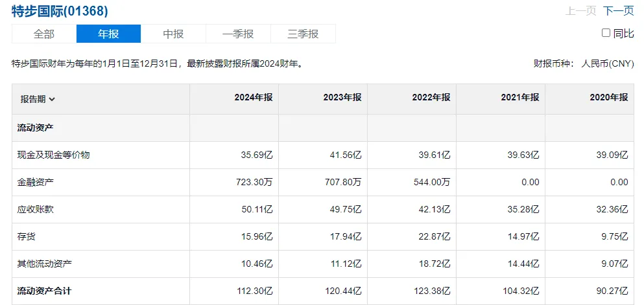Select the 2022年报 column header
This screenshot has width=644, height=305.
click(431, 98)
